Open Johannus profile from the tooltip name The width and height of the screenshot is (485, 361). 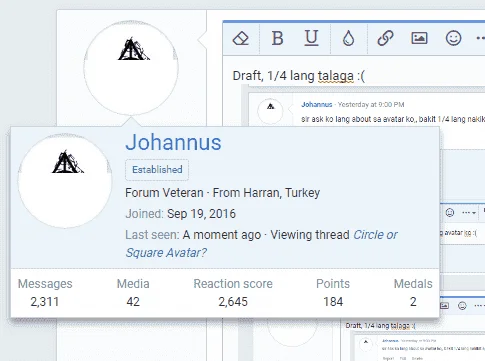173,142
